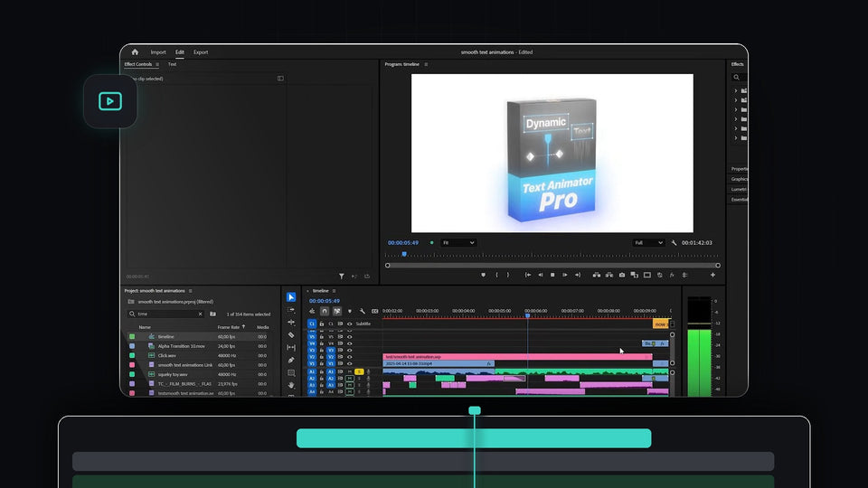Toggle Snap in timeline magnet icon
The height and width of the screenshot is (488, 868).
pyautogui.click(x=325, y=312)
